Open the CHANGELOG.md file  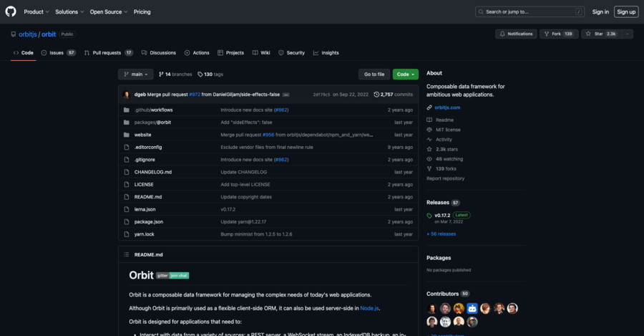pos(153,172)
